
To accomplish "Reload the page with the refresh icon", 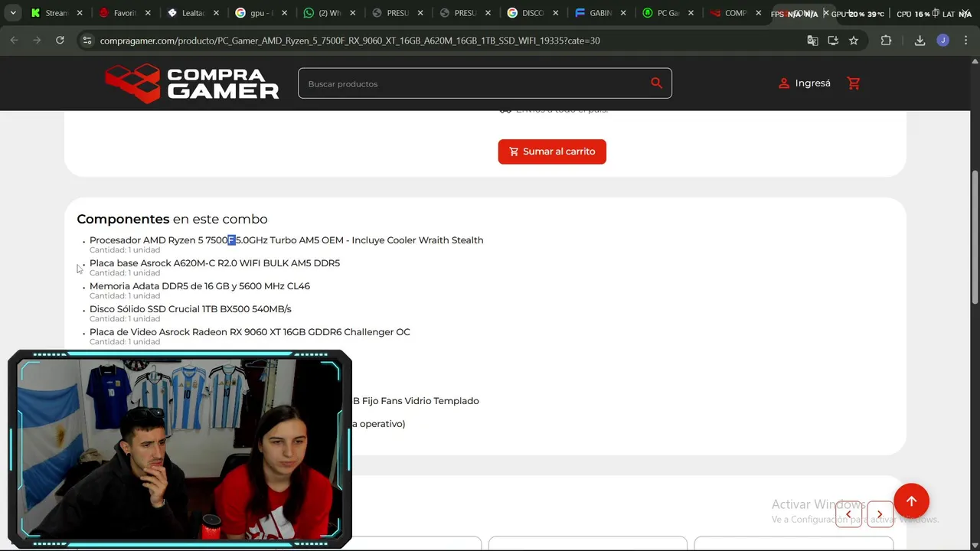I will (x=60, y=41).
